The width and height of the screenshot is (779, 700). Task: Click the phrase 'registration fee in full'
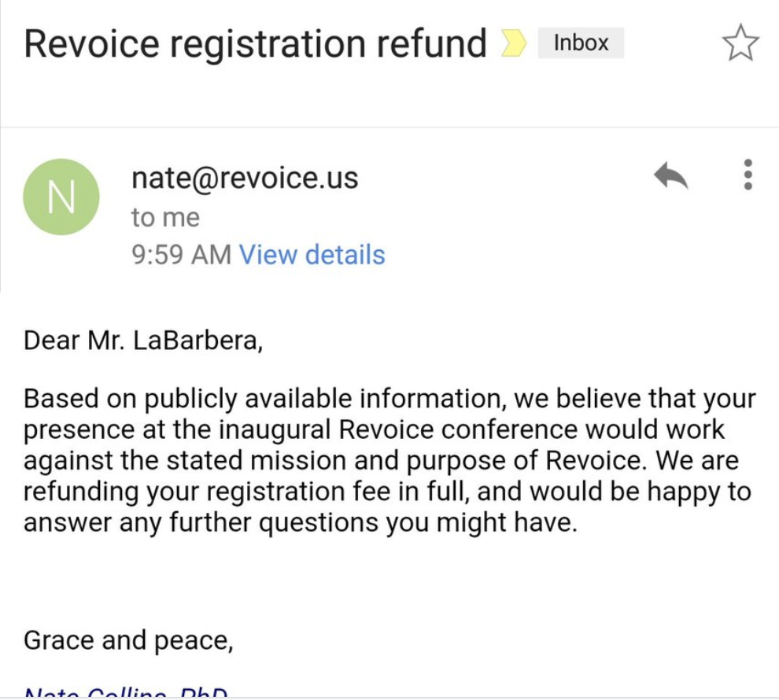[x=338, y=492]
